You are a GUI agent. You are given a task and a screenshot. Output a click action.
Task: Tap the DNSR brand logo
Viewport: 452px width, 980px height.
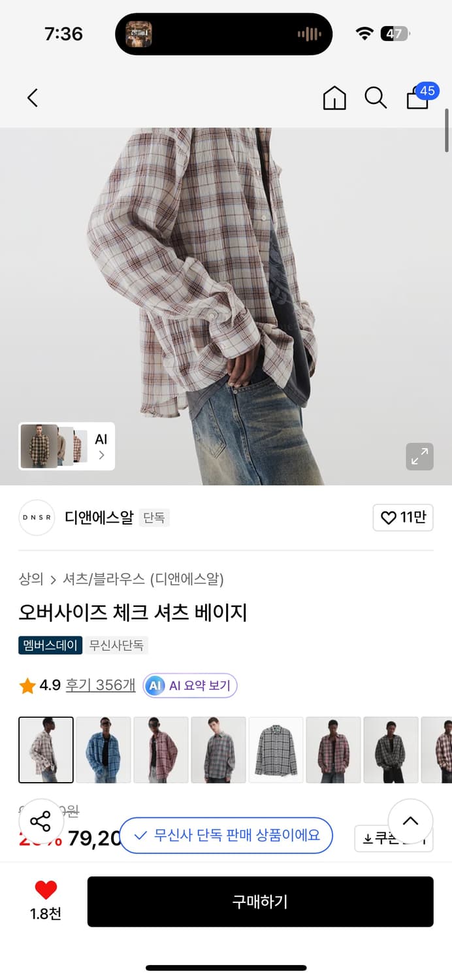[x=37, y=517]
